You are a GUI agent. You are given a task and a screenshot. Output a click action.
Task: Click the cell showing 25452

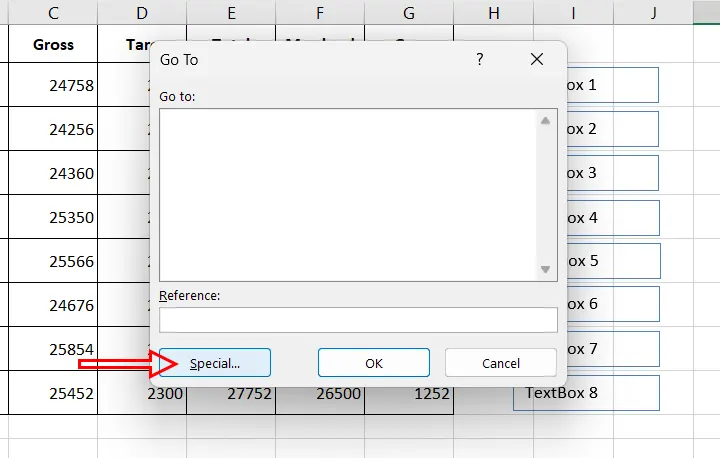[x=53, y=393]
